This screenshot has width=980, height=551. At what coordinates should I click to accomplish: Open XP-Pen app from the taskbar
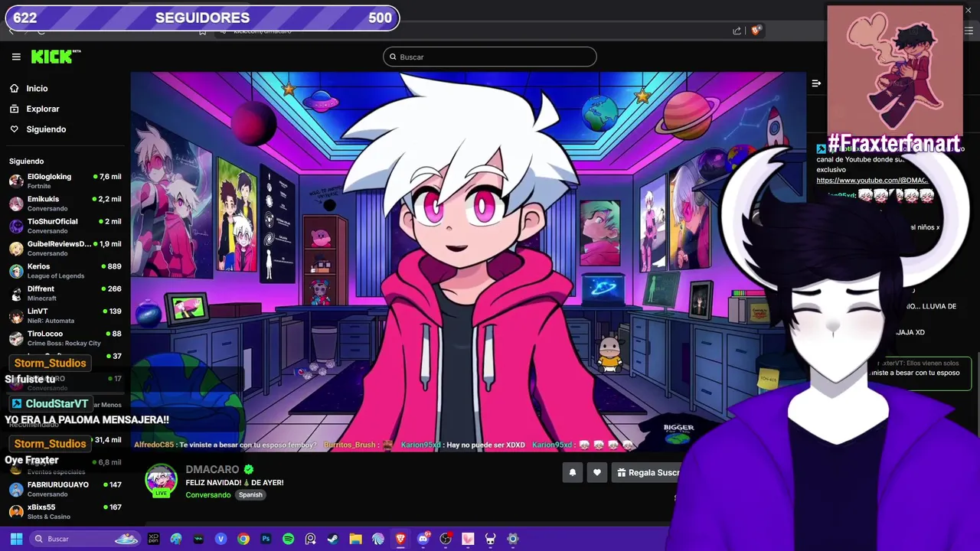coord(153,539)
